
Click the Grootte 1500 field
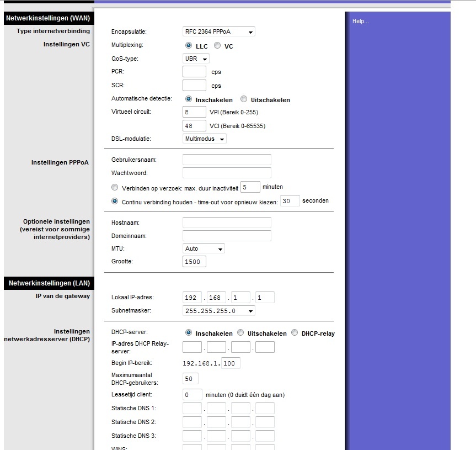(194, 262)
